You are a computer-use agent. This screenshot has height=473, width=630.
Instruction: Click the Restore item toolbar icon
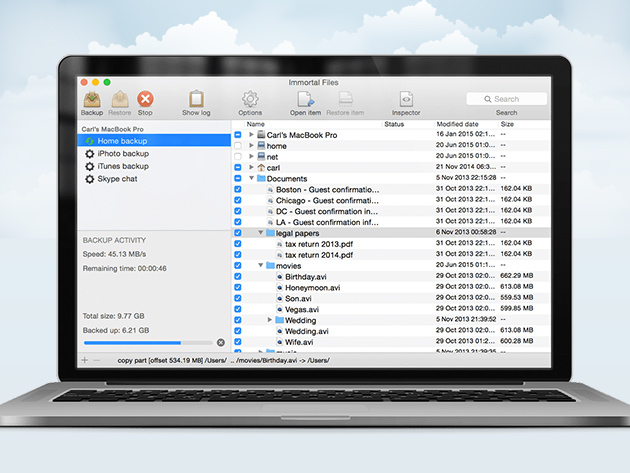pyautogui.click(x=345, y=99)
